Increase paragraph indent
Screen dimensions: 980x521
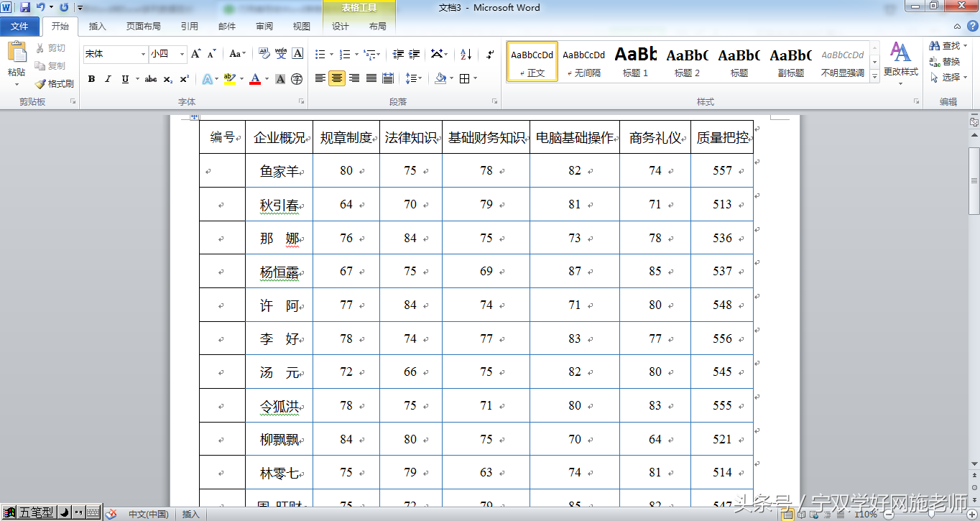(x=415, y=54)
